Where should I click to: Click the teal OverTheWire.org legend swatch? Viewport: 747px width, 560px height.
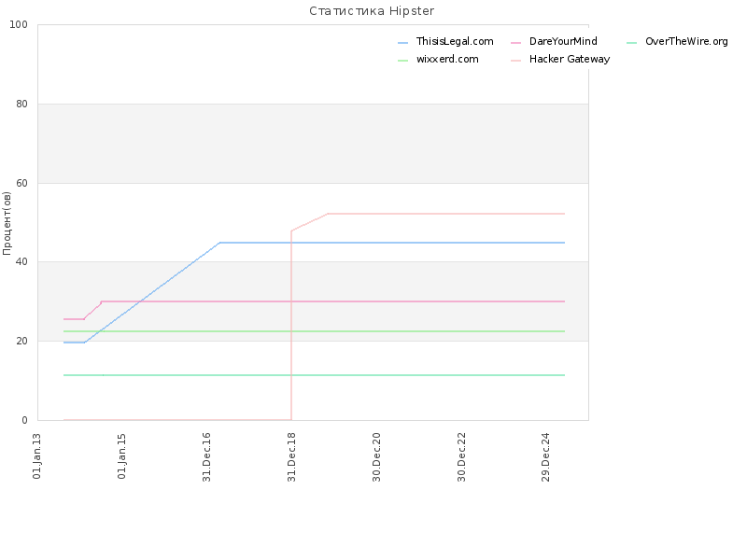click(x=632, y=43)
